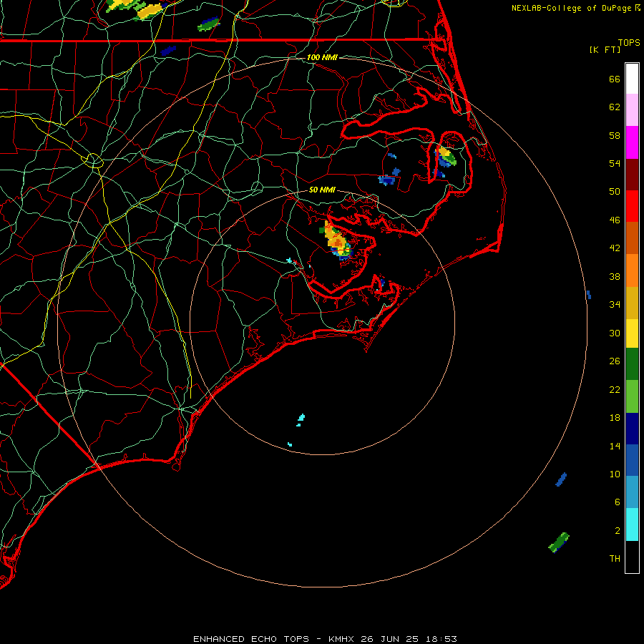Click the 2 scale value
The width and height of the screenshot is (644, 644).
[x=618, y=531]
